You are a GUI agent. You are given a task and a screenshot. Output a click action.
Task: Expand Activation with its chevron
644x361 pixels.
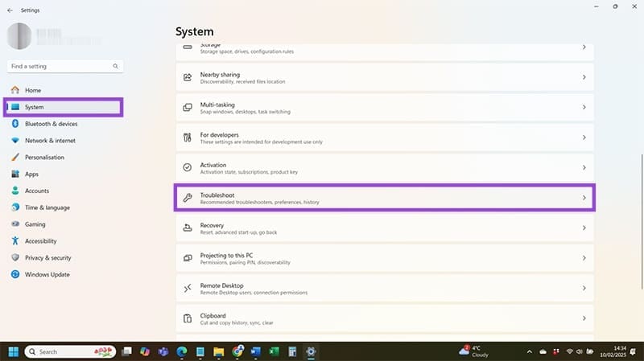pos(584,167)
